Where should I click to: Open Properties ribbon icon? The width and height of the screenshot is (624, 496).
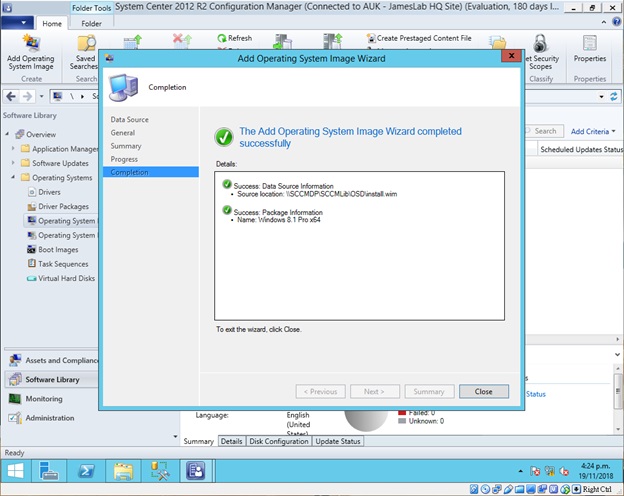pyautogui.click(x=589, y=43)
